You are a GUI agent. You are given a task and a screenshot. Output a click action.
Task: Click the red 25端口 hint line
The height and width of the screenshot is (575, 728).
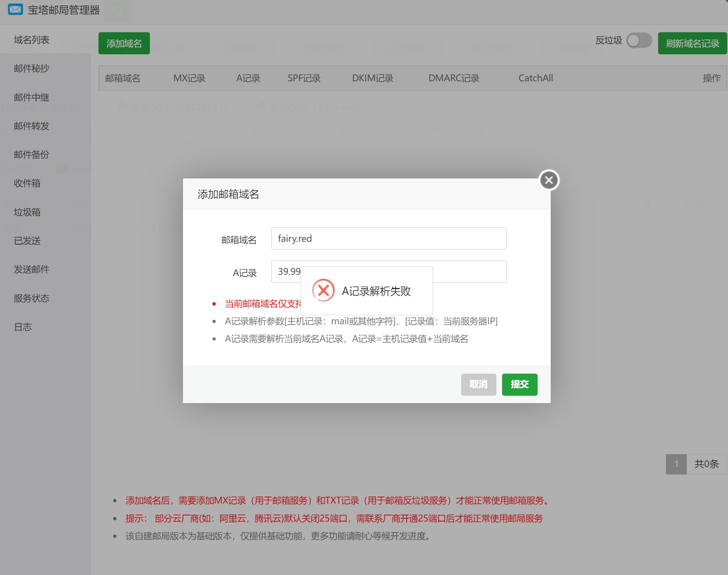(334, 518)
